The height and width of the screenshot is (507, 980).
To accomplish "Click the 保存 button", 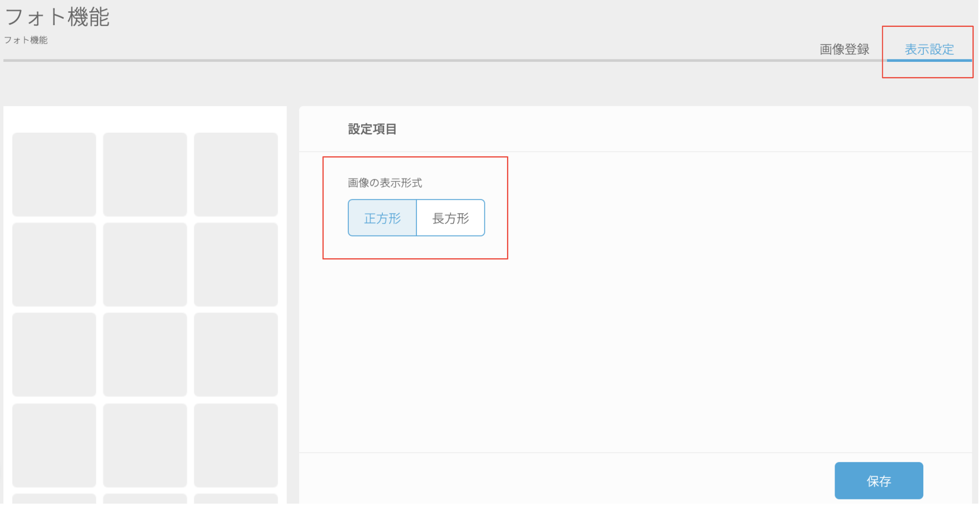I will [x=879, y=481].
